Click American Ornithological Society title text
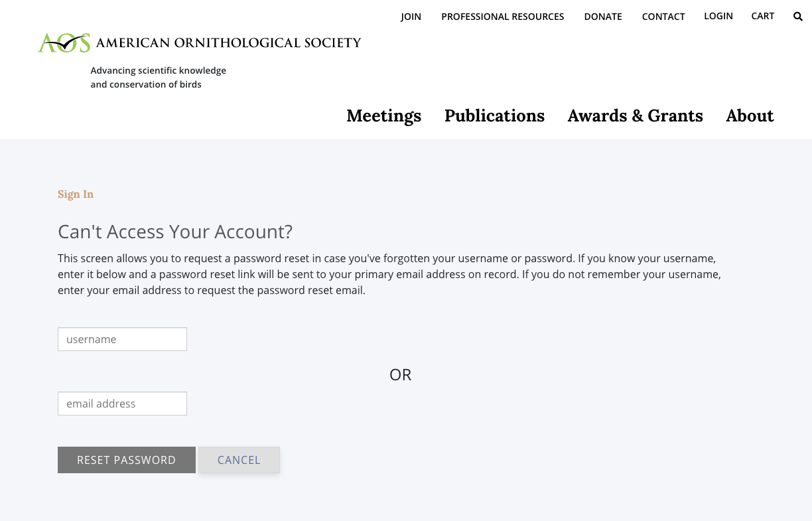The width and height of the screenshot is (812, 521). (228, 43)
